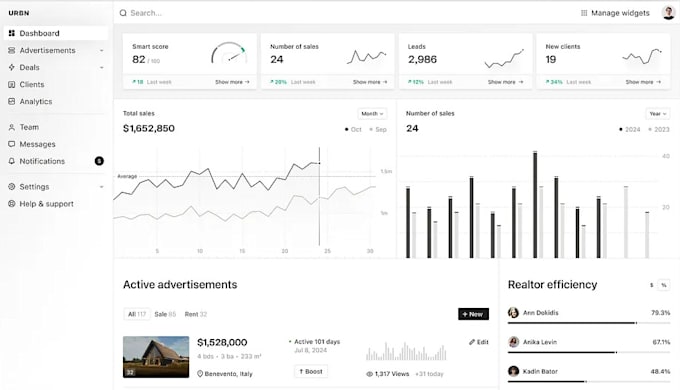Open the user profile avatar
Image resolution: width=680 pixels, height=390 pixels.
[x=668, y=13]
